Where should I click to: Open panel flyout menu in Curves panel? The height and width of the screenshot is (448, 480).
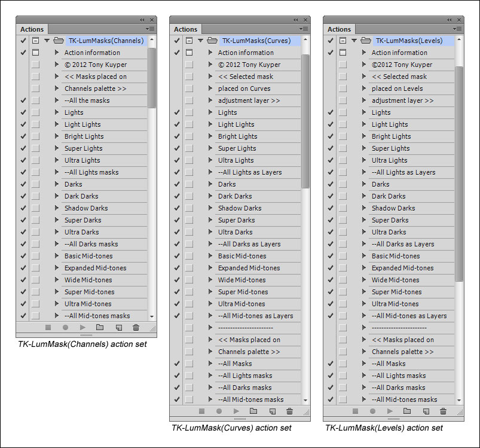tap(304, 29)
